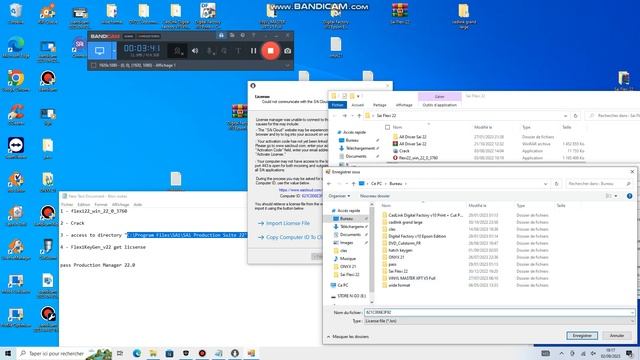Toggle Bandicam webcam overlay icon
This screenshot has width=640, height=360.
tap(178, 51)
